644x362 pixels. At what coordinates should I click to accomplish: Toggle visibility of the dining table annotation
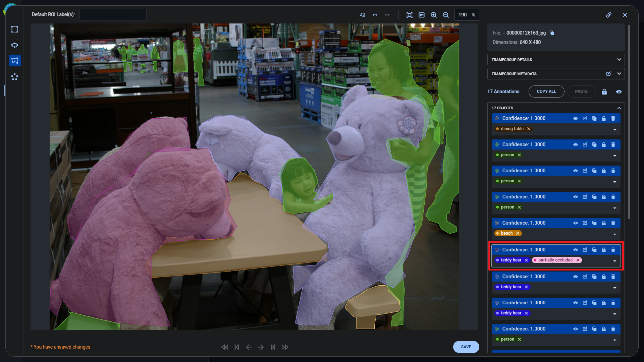576,118
